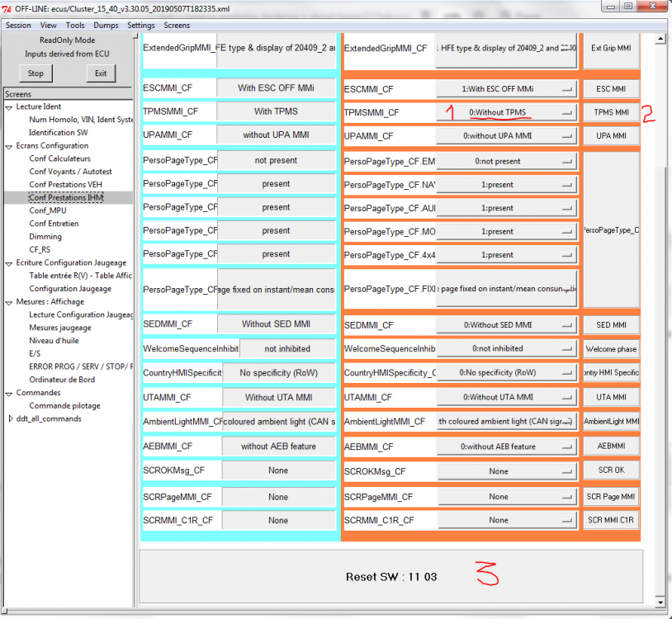Open the WelcomeSequenceInhibit dropdown
This screenshot has height=619, width=672.
click(506, 348)
